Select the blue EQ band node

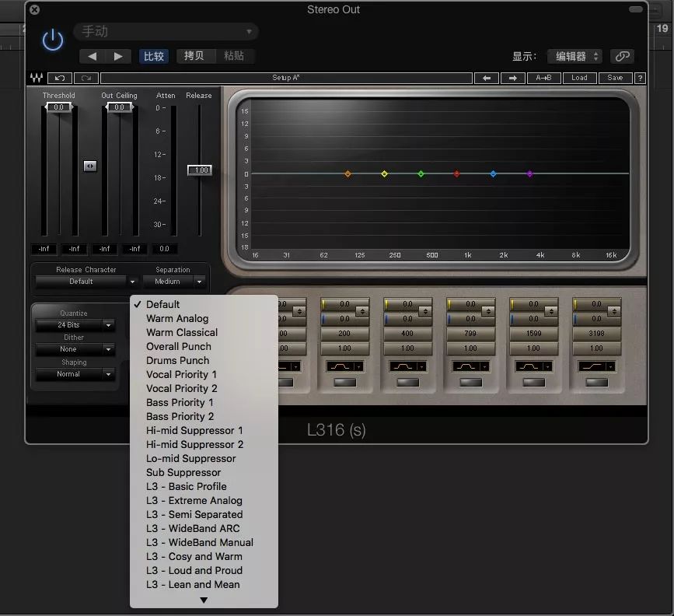[x=493, y=173]
